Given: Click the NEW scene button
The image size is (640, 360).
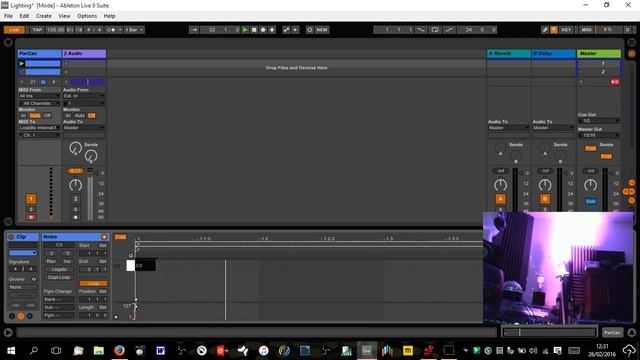Looking at the screenshot, I should (322, 30).
